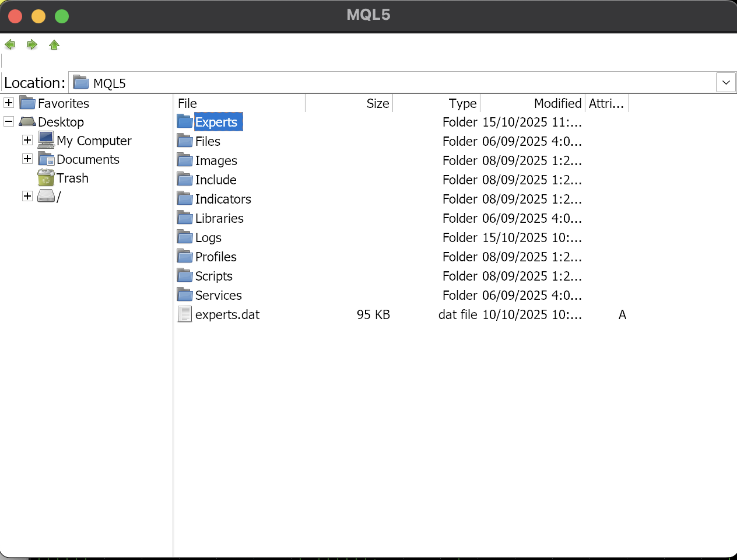
Task: Sort by the Modified column header
Action: coord(532,103)
